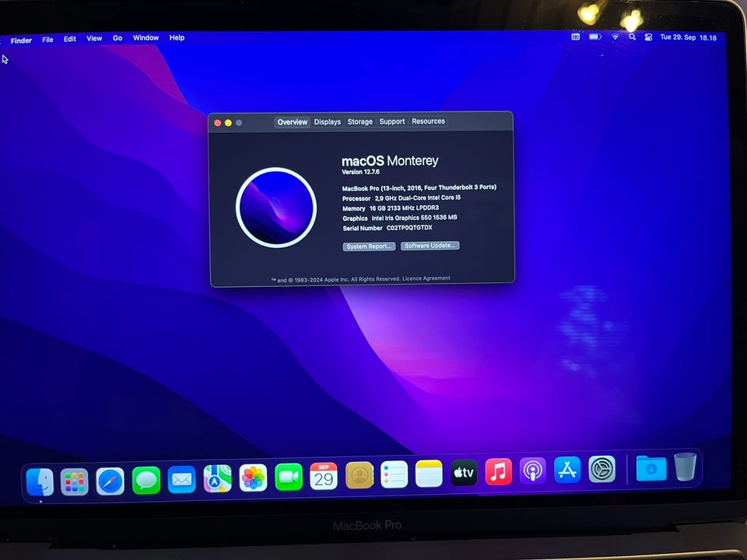Click the "Version 12.7.6" text
The image size is (747, 560).
pos(360,172)
